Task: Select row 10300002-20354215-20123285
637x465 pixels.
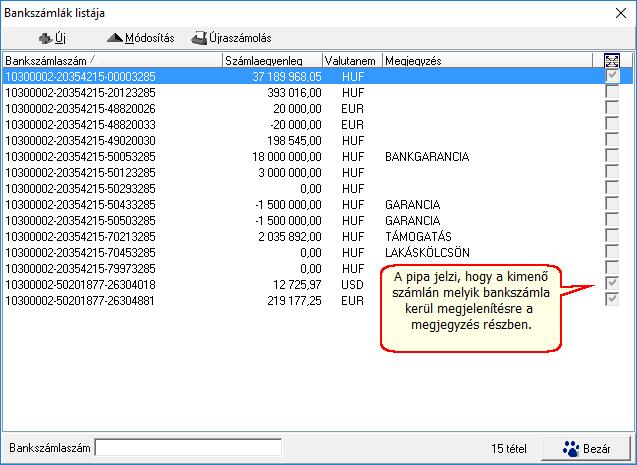Action: pos(318,93)
